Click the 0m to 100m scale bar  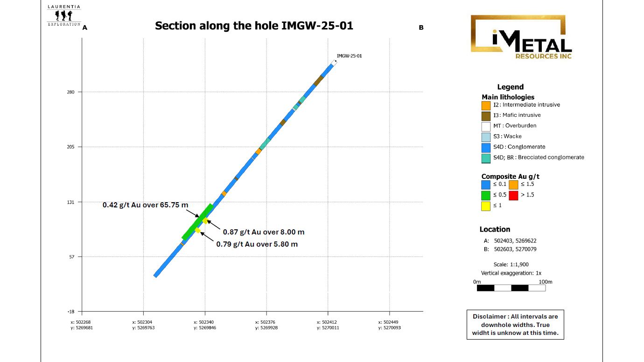511,288
